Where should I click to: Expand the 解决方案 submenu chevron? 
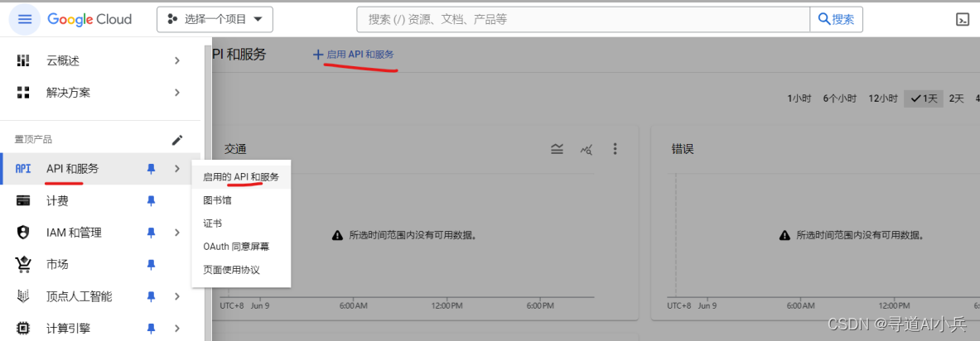click(177, 93)
